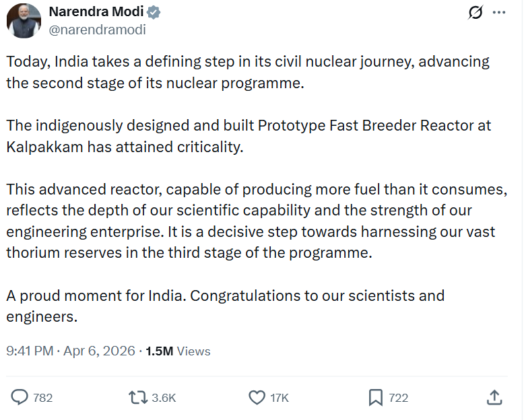524x420 pixels.
Task: Open the 9:41 PM · Apr 6, 2026 timestamp
Action: pyautogui.click(x=71, y=351)
